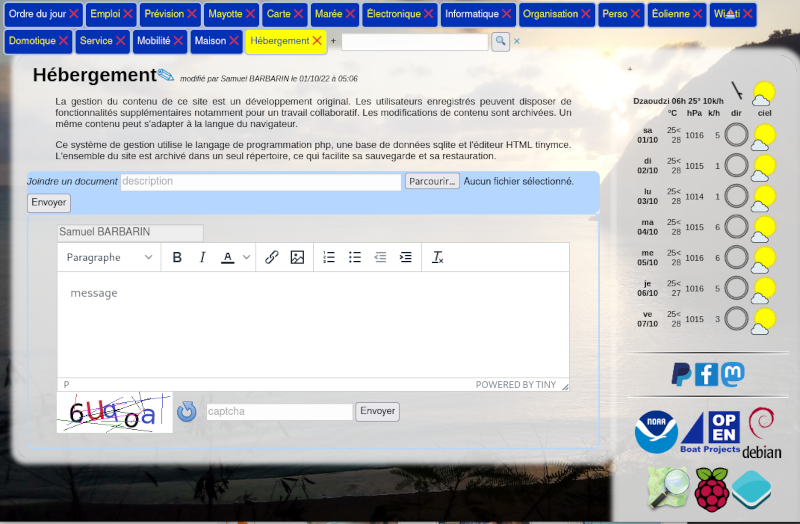
Task: Click Parcourir to choose a file
Action: [432, 181]
